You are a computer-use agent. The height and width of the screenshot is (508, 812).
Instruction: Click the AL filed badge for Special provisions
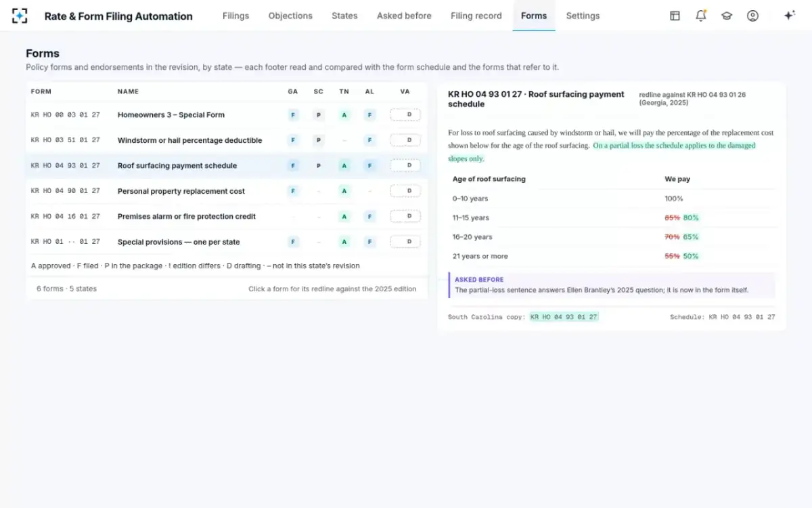click(369, 242)
